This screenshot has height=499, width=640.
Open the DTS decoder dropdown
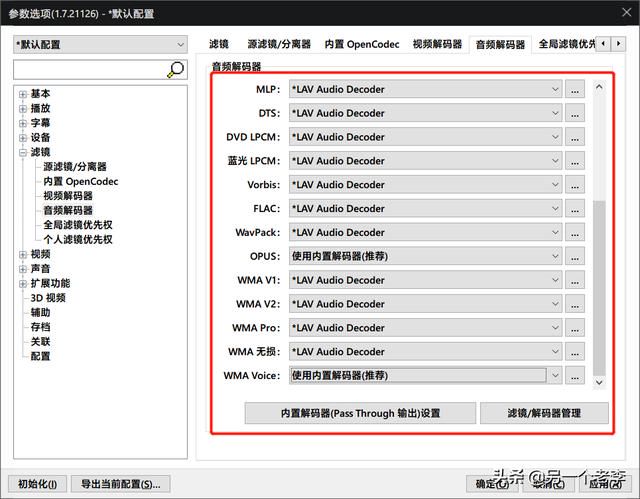pos(425,113)
